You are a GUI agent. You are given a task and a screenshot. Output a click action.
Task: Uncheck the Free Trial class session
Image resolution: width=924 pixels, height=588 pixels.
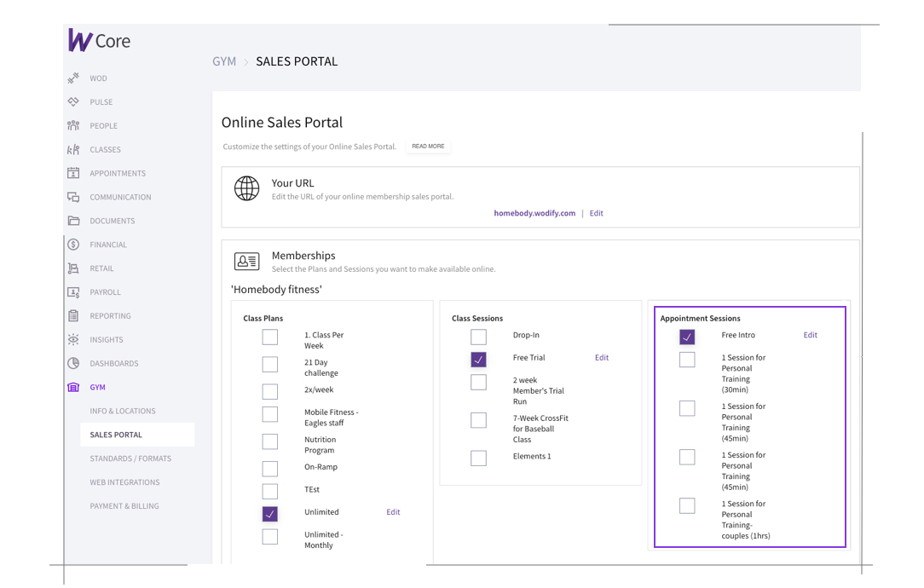478,360
